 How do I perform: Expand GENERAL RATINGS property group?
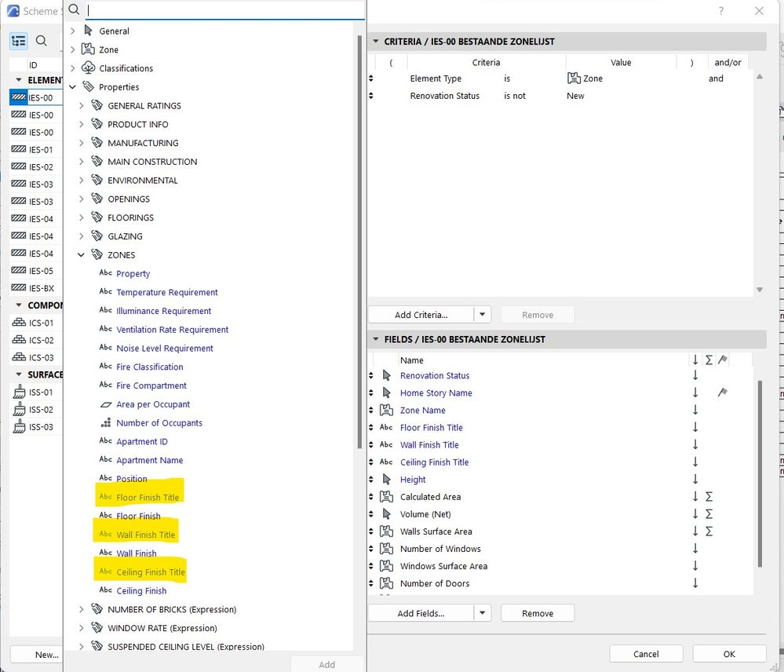point(82,105)
